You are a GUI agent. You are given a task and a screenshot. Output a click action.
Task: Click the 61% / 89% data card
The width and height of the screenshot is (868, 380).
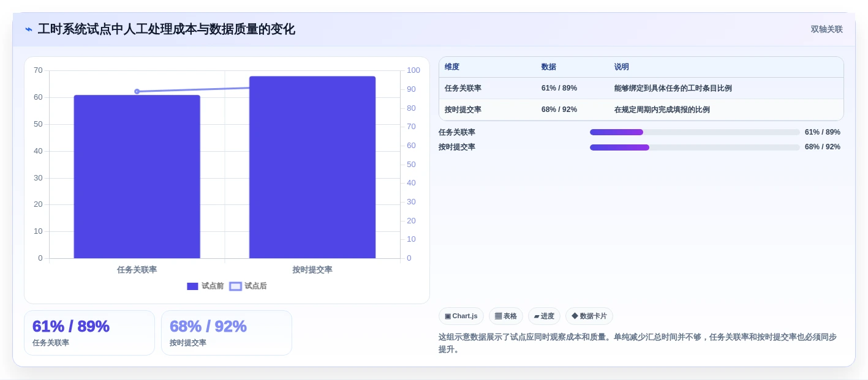tap(89, 333)
